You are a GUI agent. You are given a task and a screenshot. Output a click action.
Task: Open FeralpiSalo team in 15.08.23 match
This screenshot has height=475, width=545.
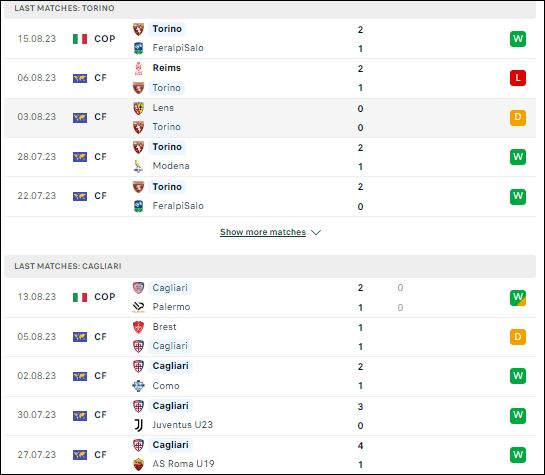click(178, 48)
